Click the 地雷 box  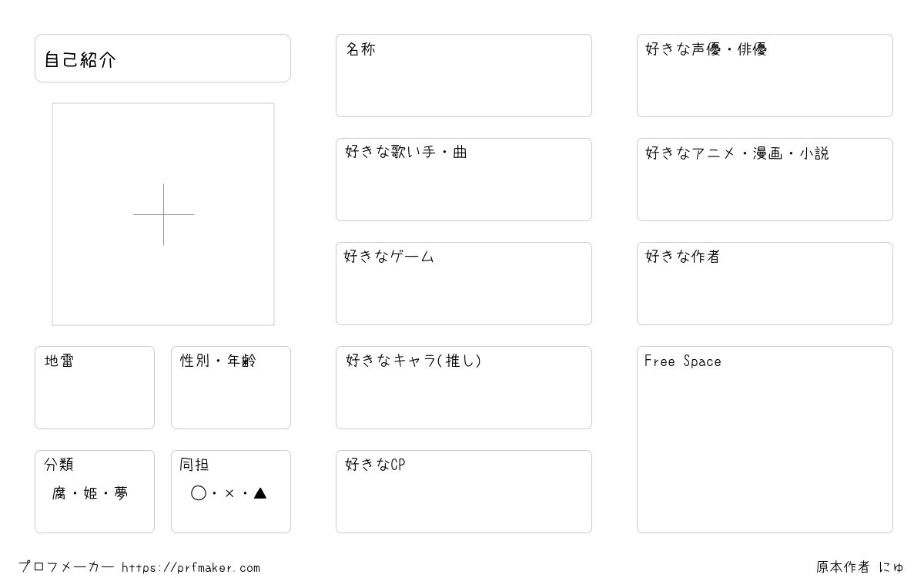point(95,388)
